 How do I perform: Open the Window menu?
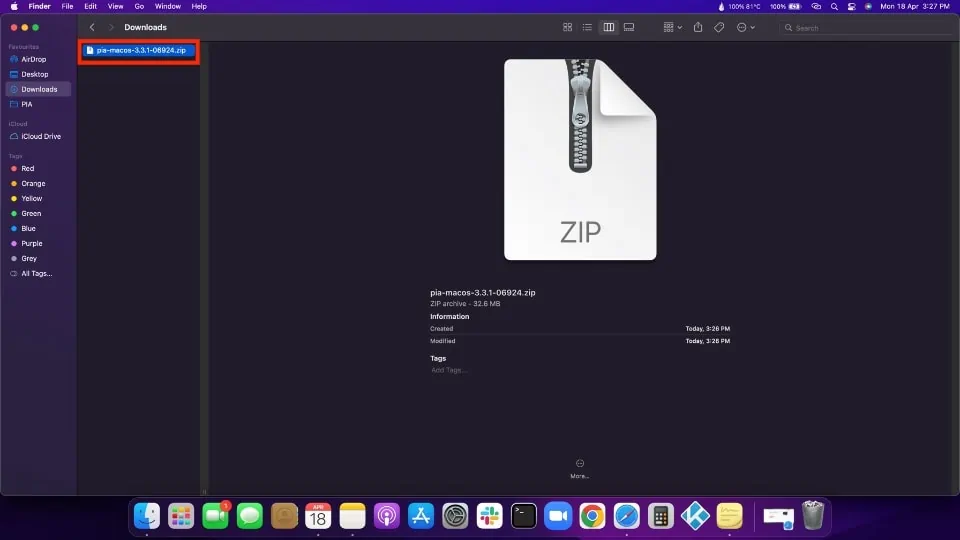pos(167,6)
